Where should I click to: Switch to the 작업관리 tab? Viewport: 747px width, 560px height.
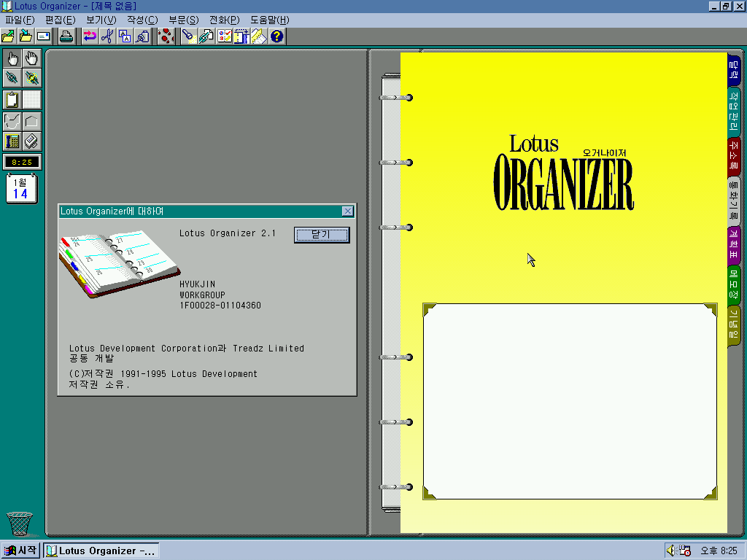[x=734, y=112]
